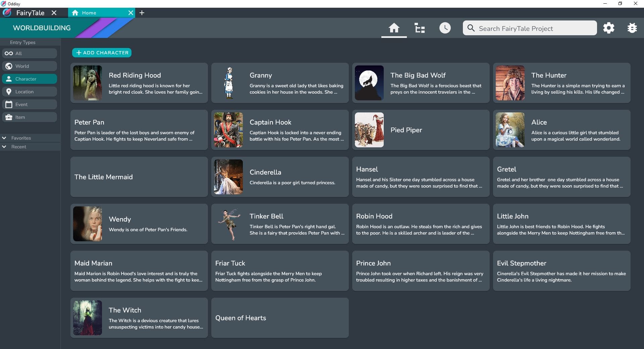Open a new tab with the plus button
The height and width of the screenshot is (349, 644).
click(142, 13)
